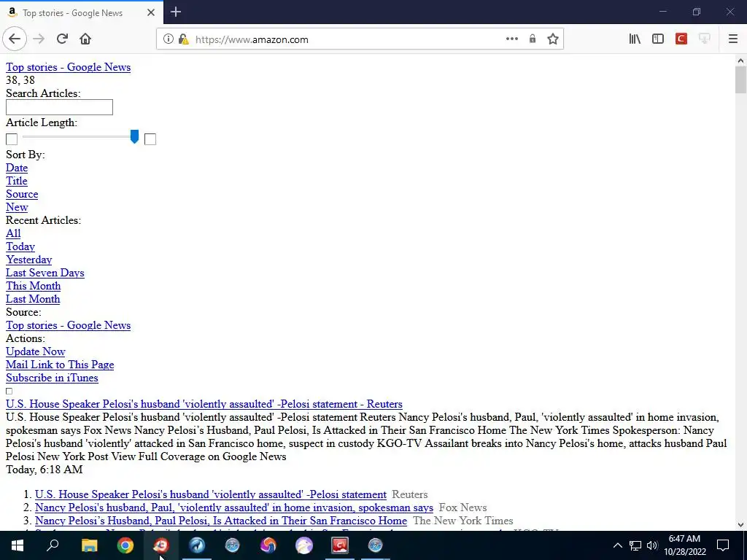This screenshot has height=560, width=747.
Task: Click the red C extension icon
Action: [681, 39]
